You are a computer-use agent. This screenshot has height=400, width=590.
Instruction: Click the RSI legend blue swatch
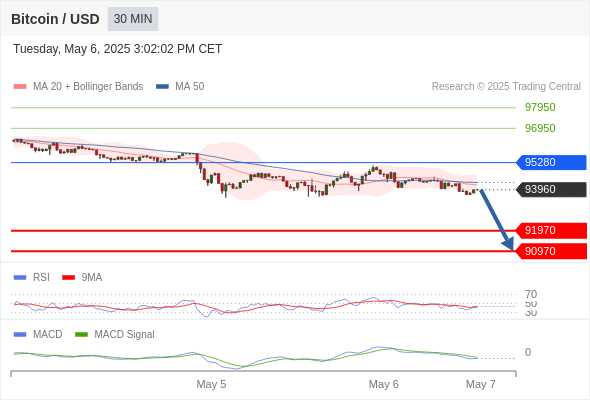click(20, 278)
